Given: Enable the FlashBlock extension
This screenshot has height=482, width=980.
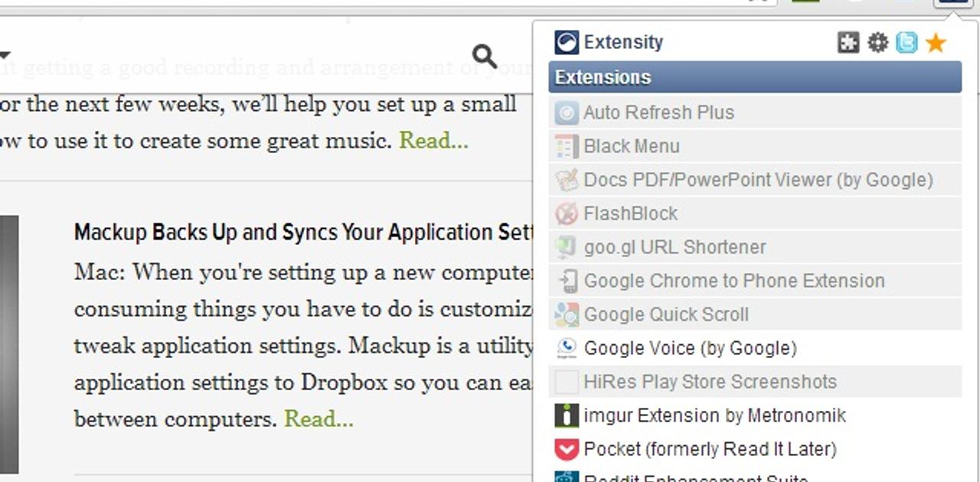Looking at the screenshot, I should [631, 213].
